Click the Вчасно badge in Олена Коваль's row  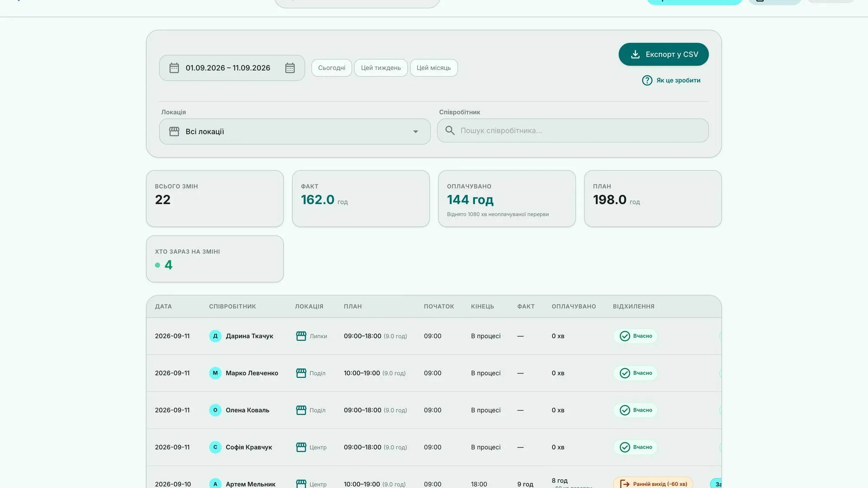[x=635, y=410]
